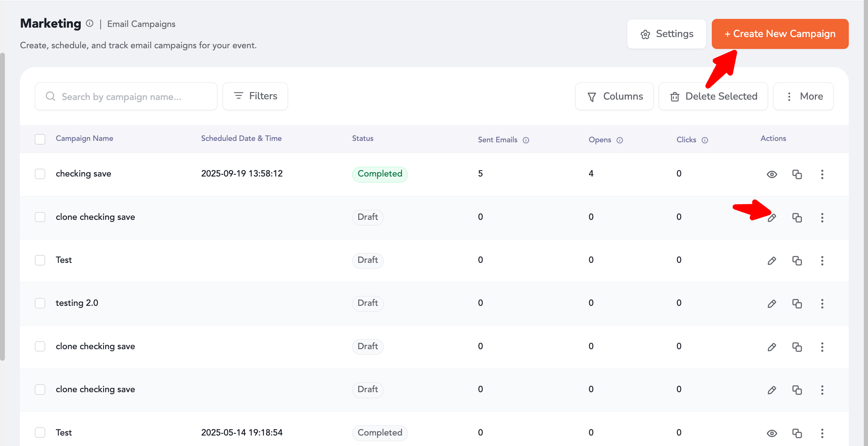The height and width of the screenshot is (446, 868).
Task: Click the Status column header
Action: [x=363, y=138]
